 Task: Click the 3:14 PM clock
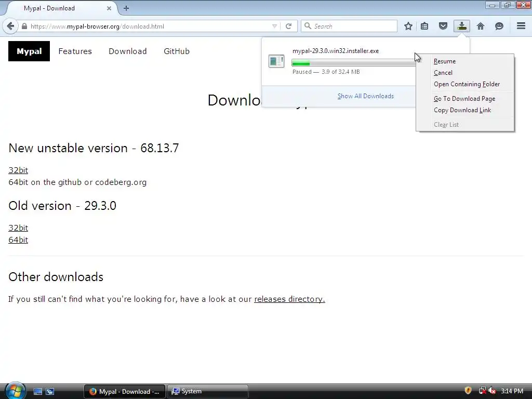tap(512, 391)
